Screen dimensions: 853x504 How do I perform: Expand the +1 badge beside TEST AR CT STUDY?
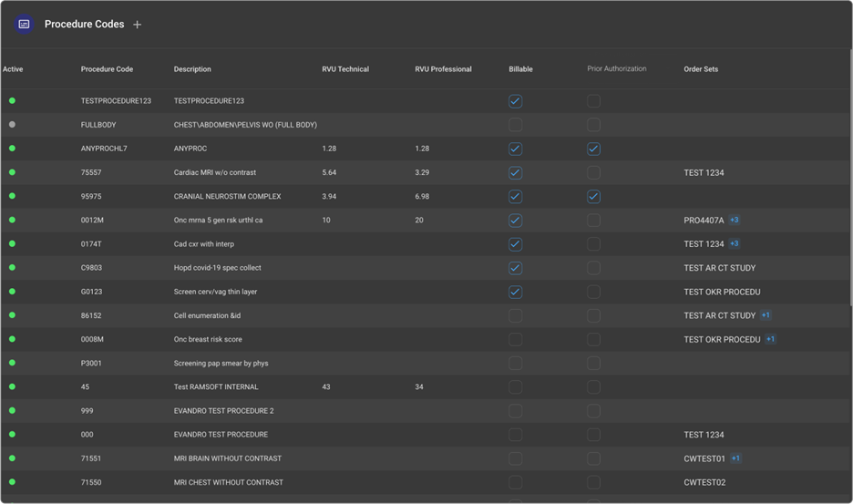(766, 315)
